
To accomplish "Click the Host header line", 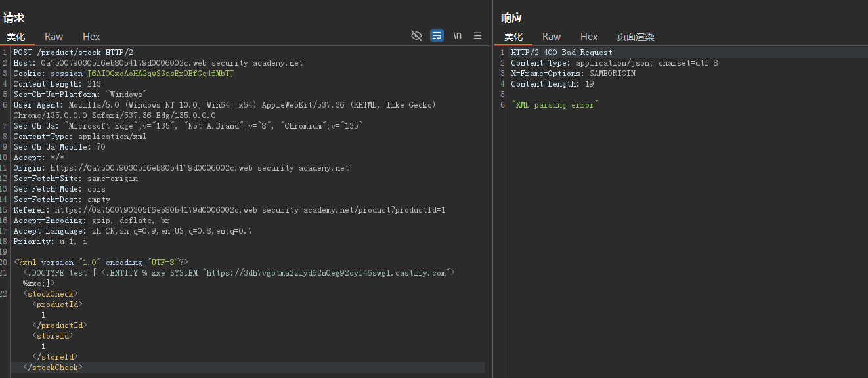I will (158, 63).
